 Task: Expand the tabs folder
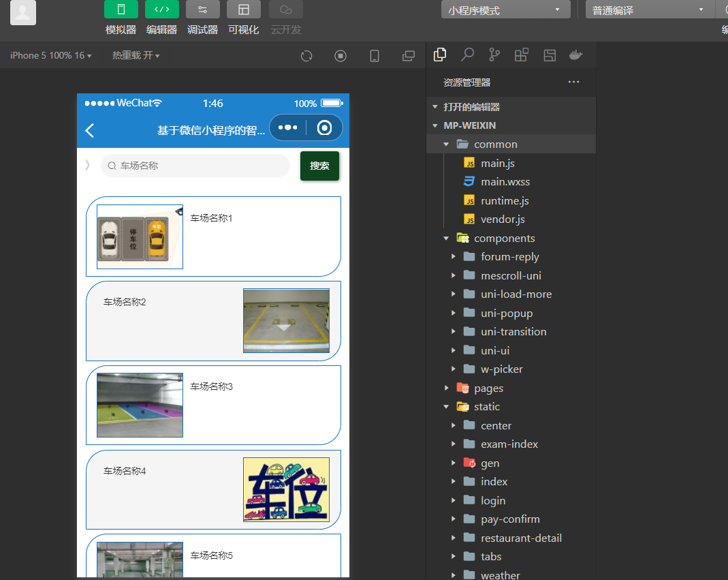click(511, 557)
